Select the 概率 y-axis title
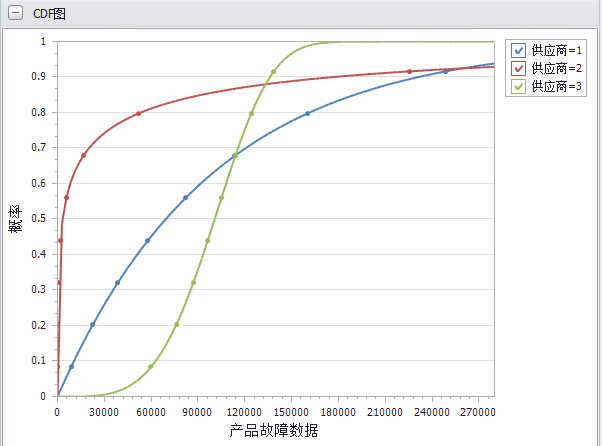The width and height of the screenshot is (602, 446). coord(15,219)
